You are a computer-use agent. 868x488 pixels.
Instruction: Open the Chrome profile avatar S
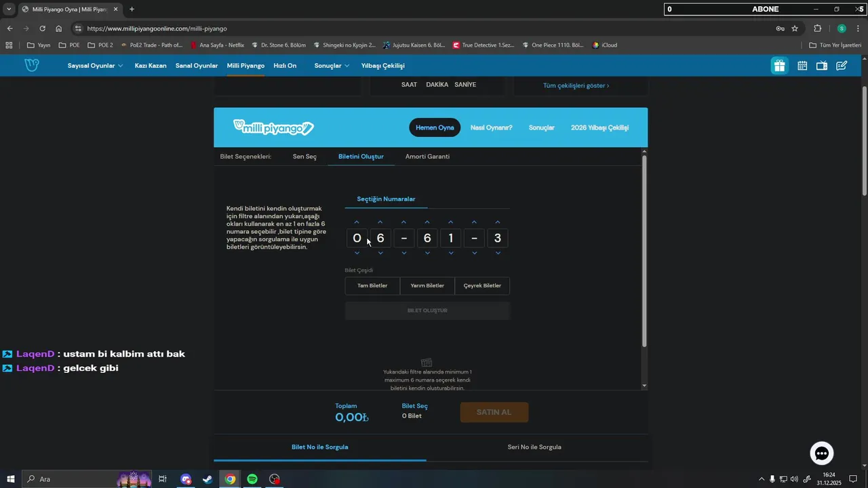point(842,28)
